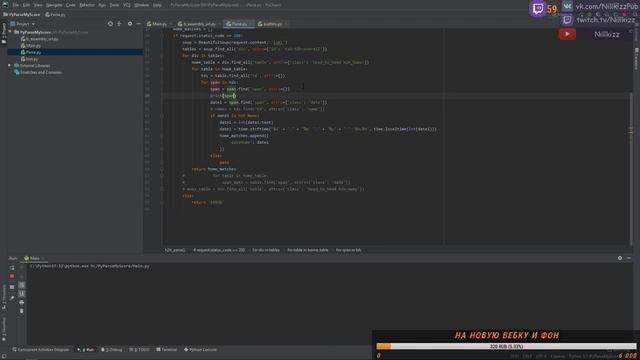Viewport: 640px width, 360px height.
Task: Open the Refactor menu
Action: click(87, 5)
